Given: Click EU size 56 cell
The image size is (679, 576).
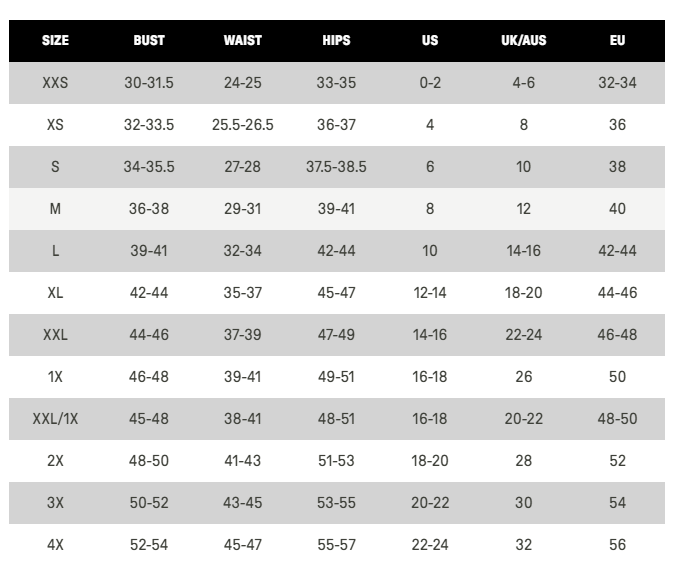Looking at the screenshot, I should [x=617, y=545].
